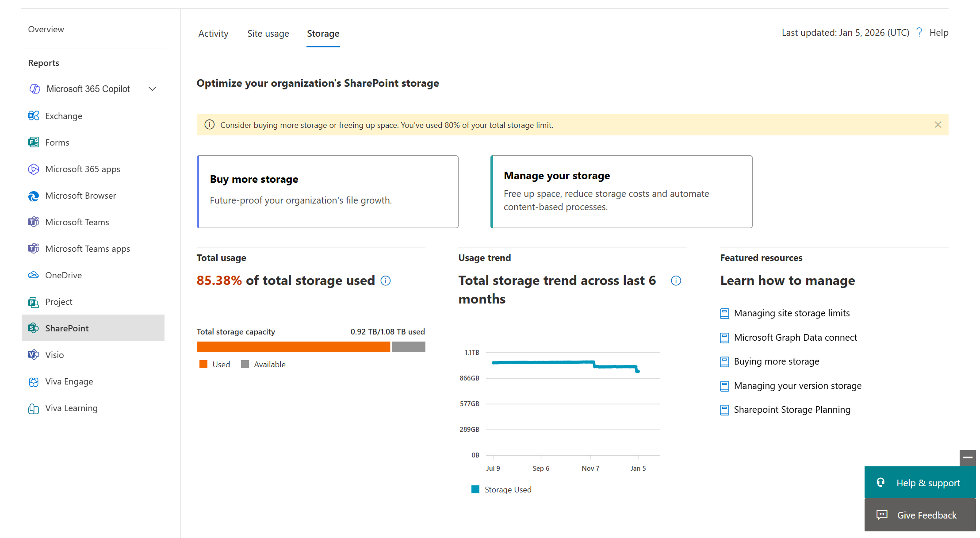Viewport: 980px width, 538px height.
Task: Select the Microsoft Teams report icon
Action: click(x=34, y=222)
